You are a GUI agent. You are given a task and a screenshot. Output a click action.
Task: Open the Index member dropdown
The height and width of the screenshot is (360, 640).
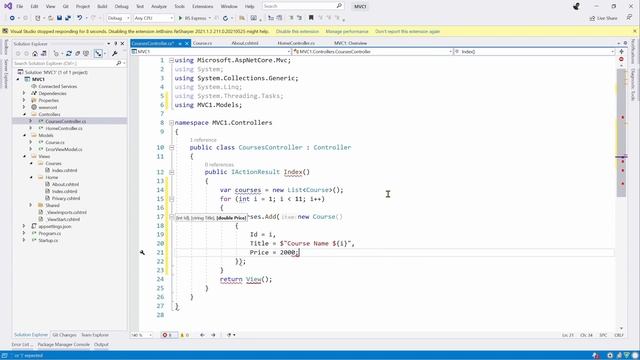point(535,52)
